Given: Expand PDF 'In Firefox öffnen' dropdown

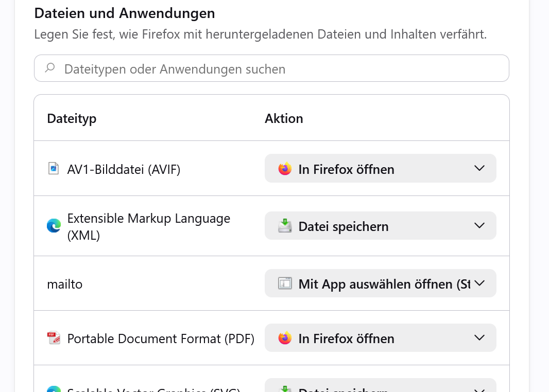Looking at the screenshot, I should pos(380,338).
